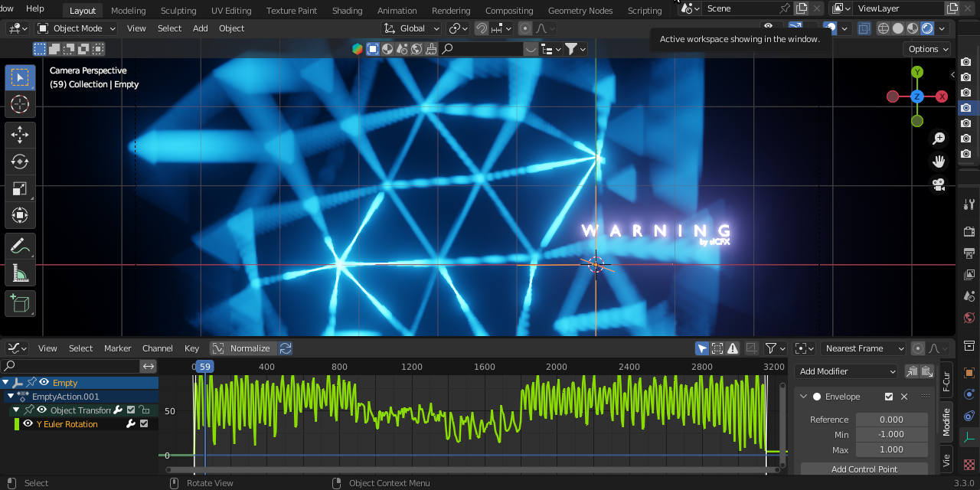Hide the Y Euler Rotation channel eye icon
Viewport: 980px width, 490px height.
28,423
